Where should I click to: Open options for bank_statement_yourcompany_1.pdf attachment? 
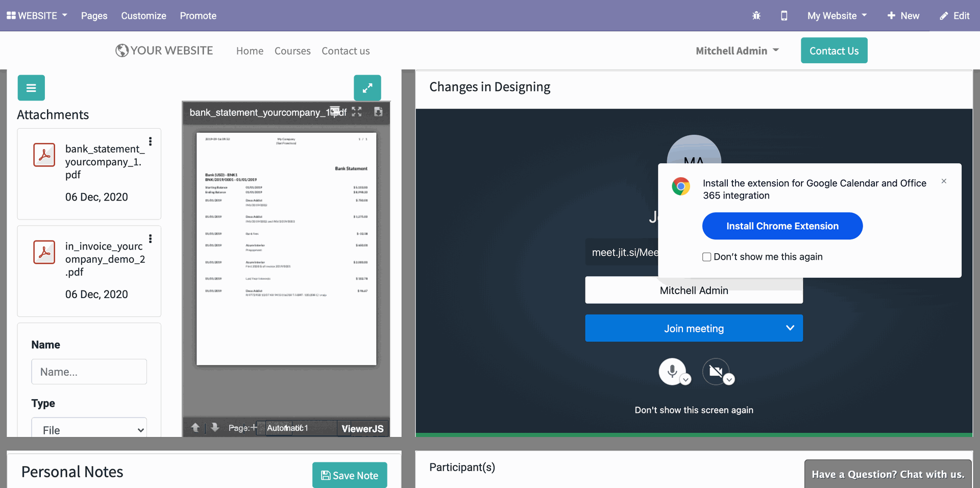click(150, 141)
